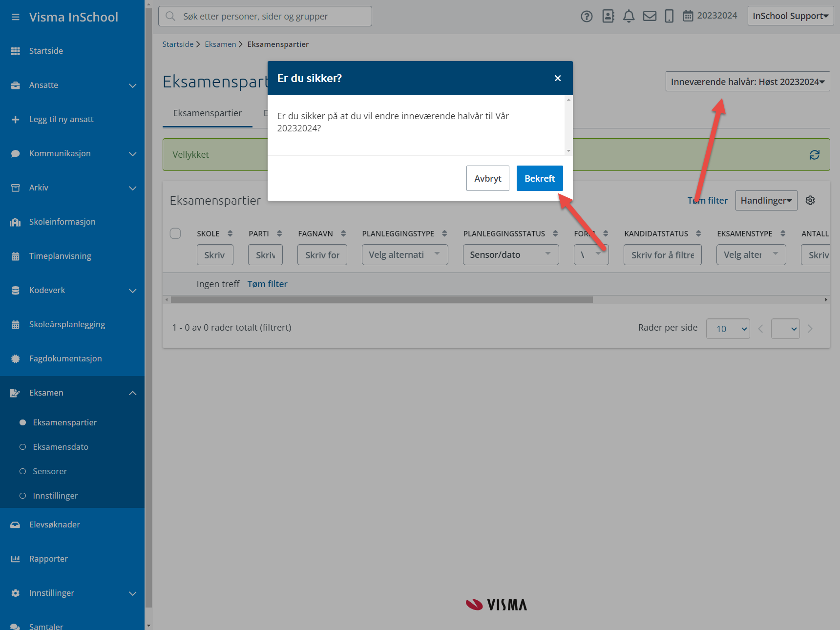
Task: Go to Startside breadcrumb
Action: coord(178,44)
